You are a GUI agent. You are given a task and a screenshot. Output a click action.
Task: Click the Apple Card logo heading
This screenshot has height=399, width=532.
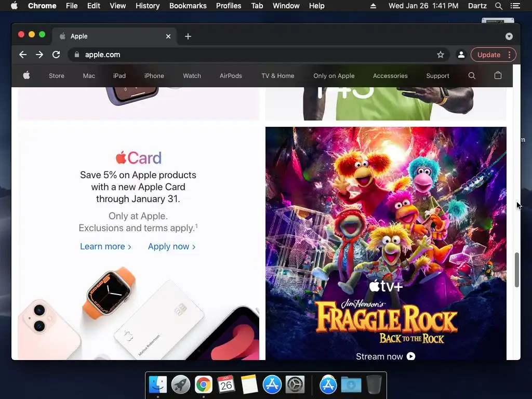click(x=138, y=158)
